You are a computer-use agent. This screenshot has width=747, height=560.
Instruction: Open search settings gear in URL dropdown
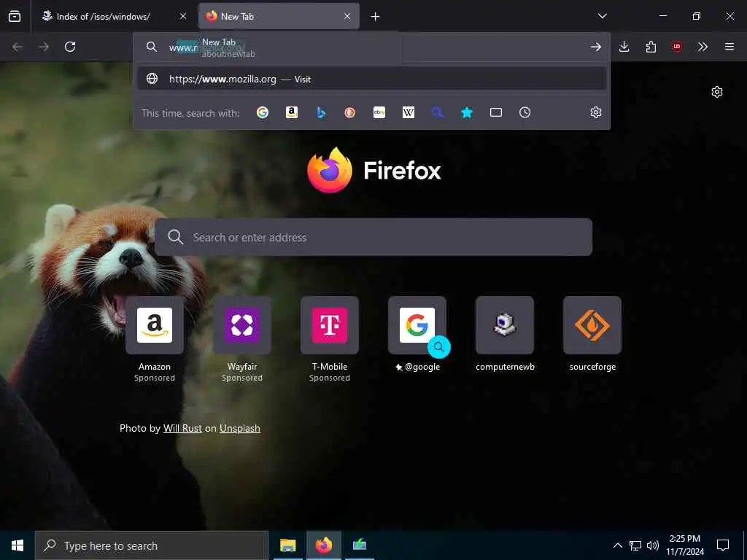[x=595, y=112]
